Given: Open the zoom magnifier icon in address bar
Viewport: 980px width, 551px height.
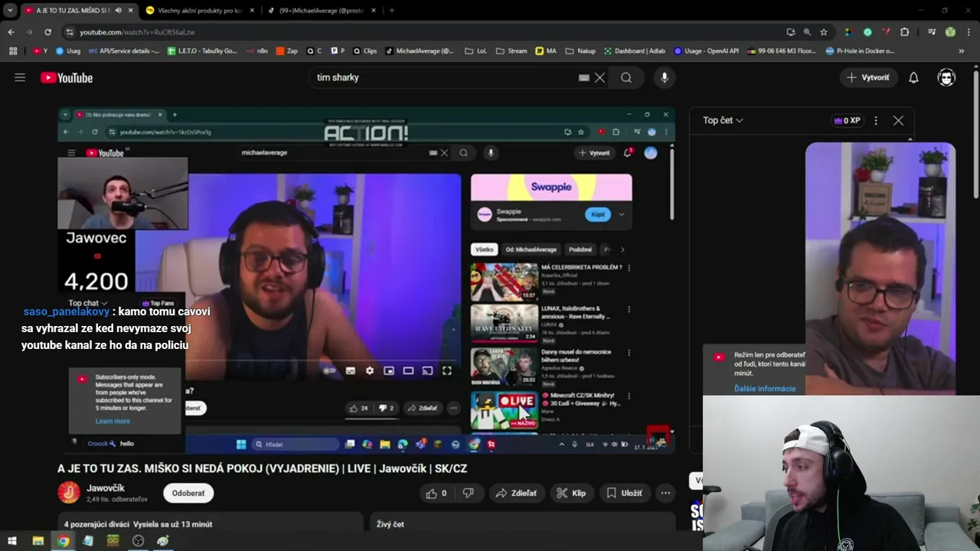Looking at the screenshot, I should click(807, 32).
